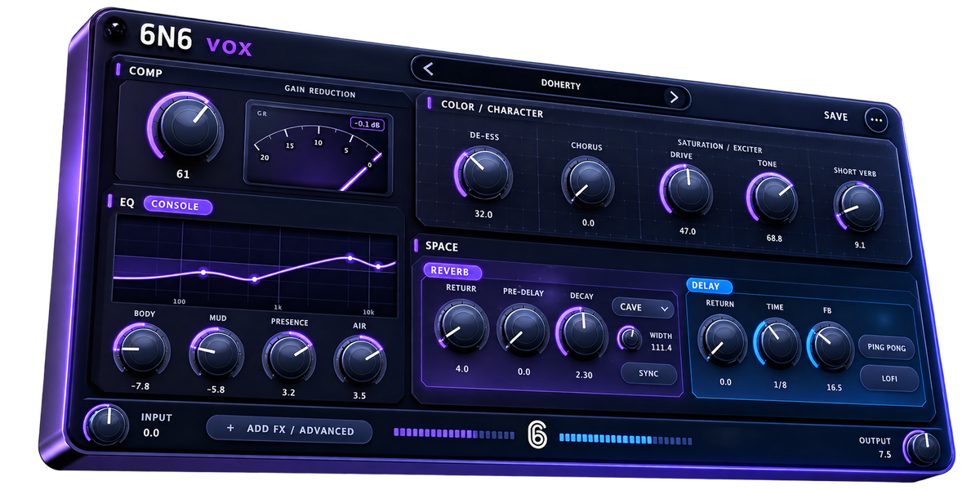
Task: Click the TONE value 68.8
Action: tap(774, 238)
